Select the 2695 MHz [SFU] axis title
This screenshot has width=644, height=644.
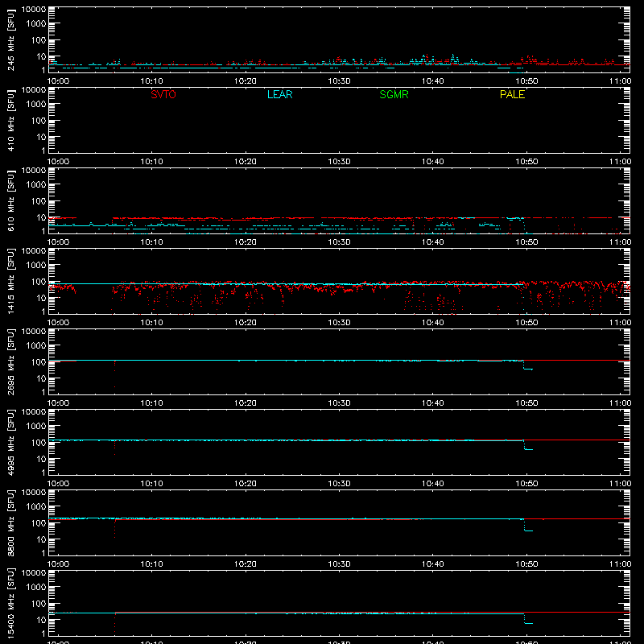click(x=11, y=361)
